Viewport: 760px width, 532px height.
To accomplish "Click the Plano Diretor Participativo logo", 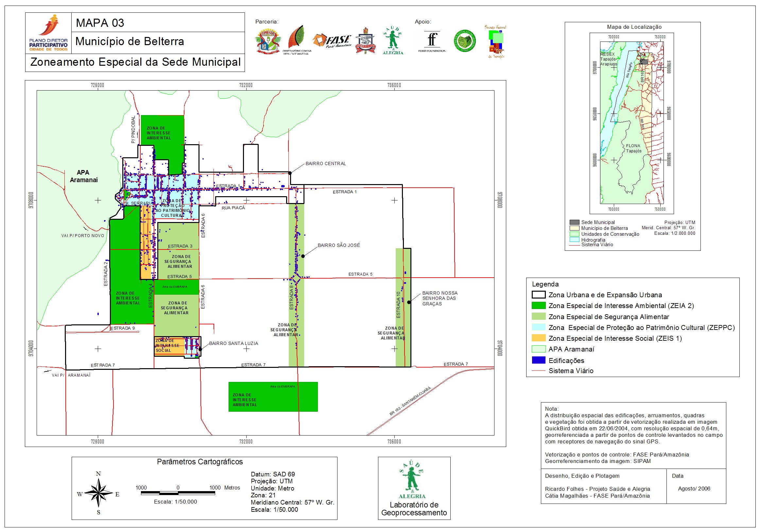I will [48, 33].
